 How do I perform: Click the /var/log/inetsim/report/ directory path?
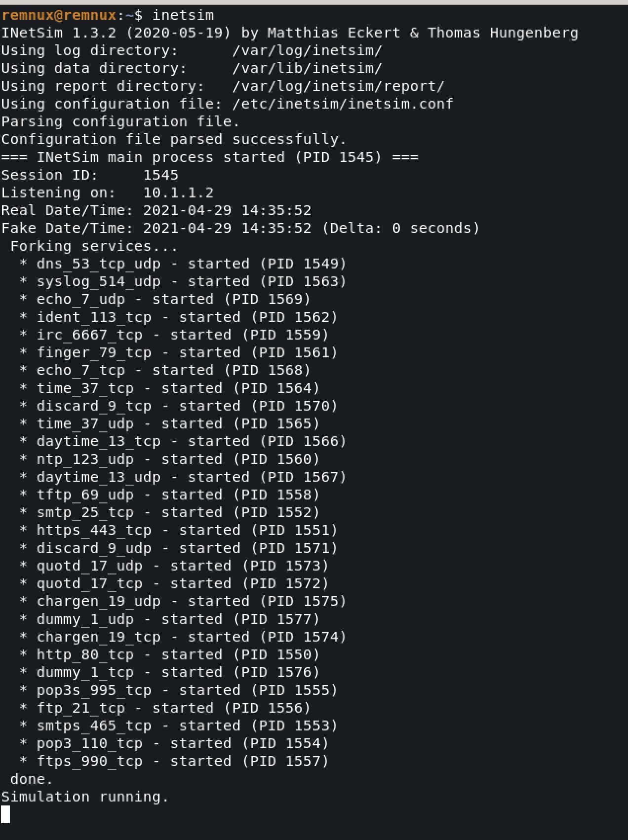[x=338, y=86]
